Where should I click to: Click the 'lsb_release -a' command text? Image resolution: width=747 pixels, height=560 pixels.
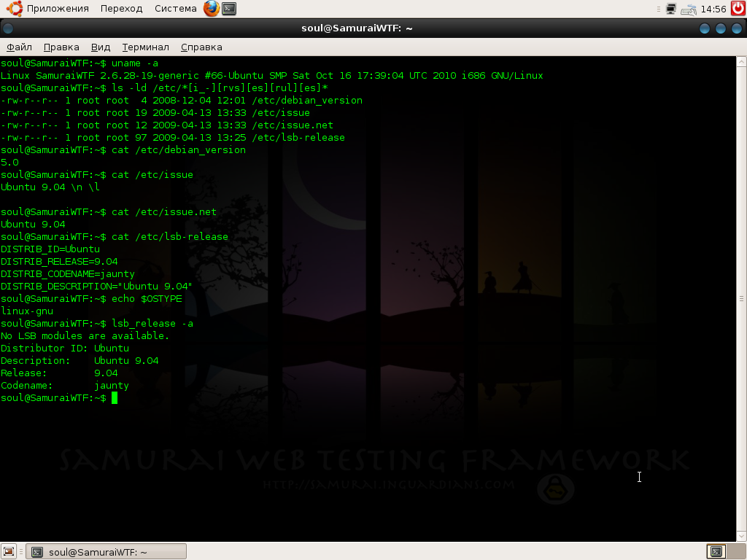tap(152, 323)
